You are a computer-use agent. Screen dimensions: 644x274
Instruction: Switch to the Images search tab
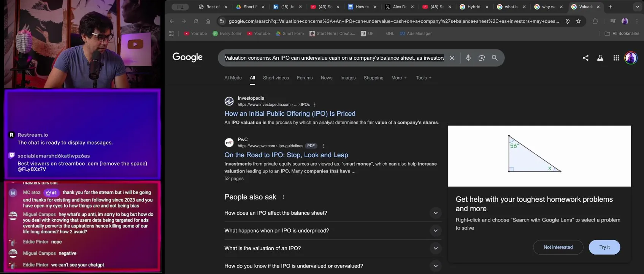(348, 78)
